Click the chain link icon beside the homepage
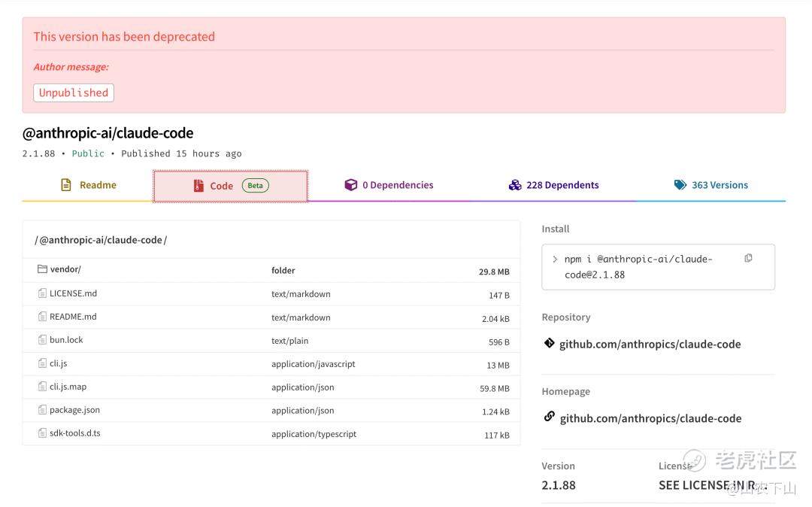 point(549,417)
